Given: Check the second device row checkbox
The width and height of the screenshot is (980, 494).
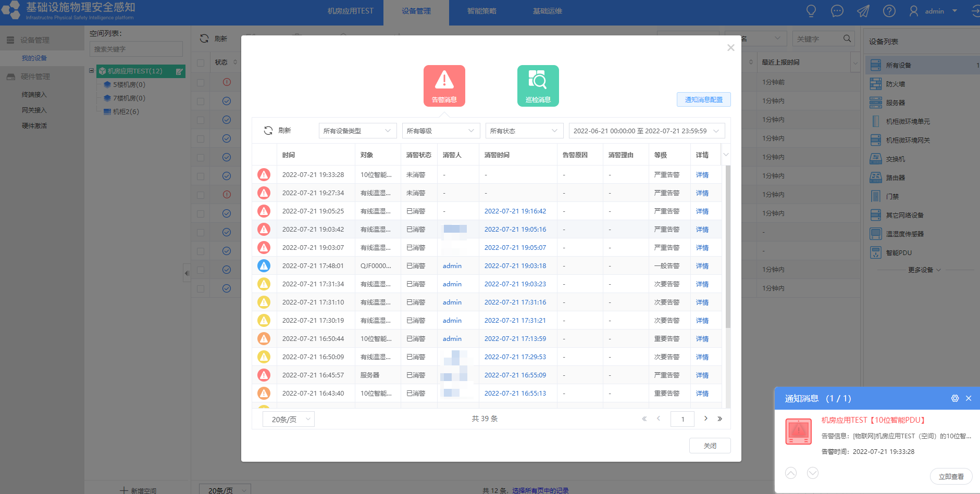Looking at the screenshot, I should pos(201,101).
